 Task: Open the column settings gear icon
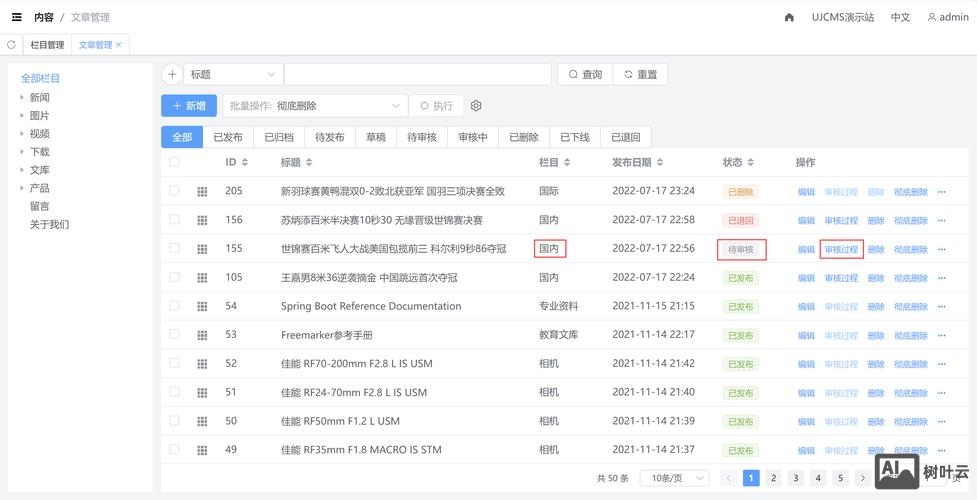[476, 106]
